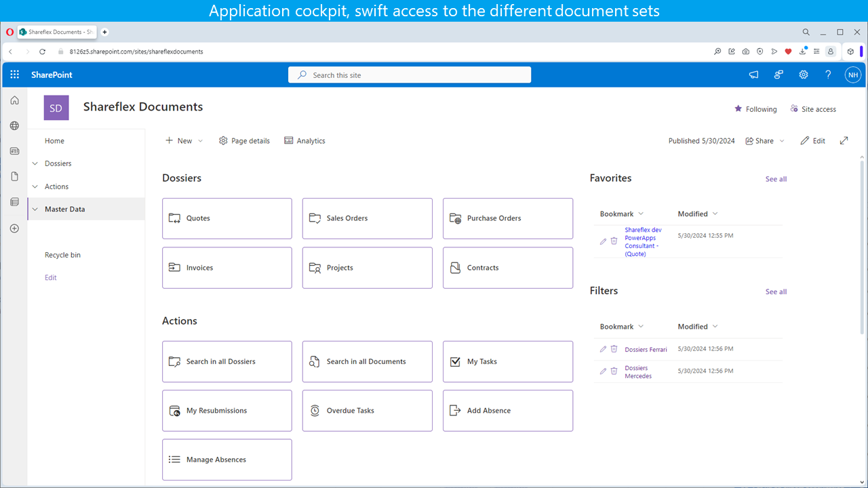
Task: Open the Overdue Tasks tile
Action: click(x=368, y=411)
